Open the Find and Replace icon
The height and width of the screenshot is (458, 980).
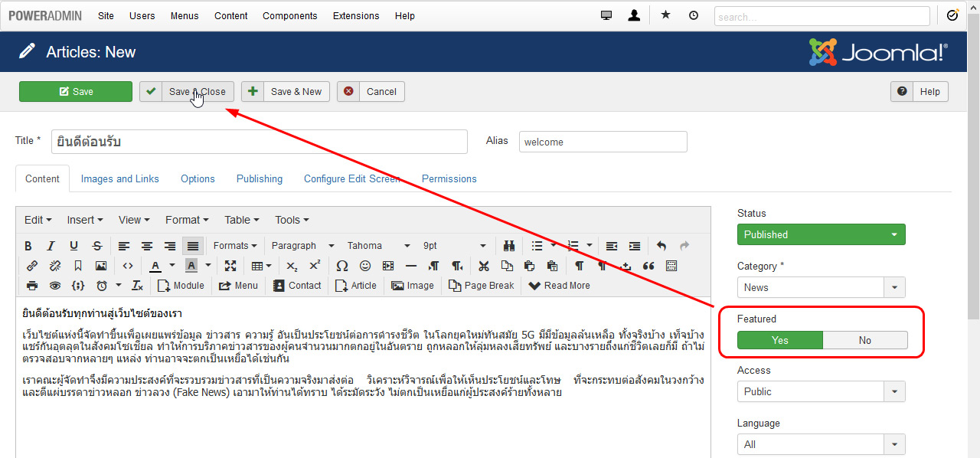(x=508, y=246)
